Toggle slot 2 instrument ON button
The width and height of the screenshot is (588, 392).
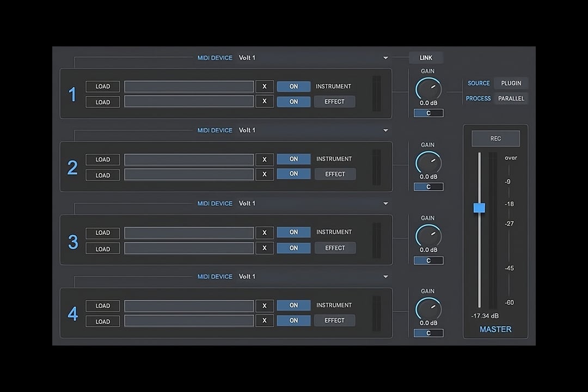click(293, 159)
